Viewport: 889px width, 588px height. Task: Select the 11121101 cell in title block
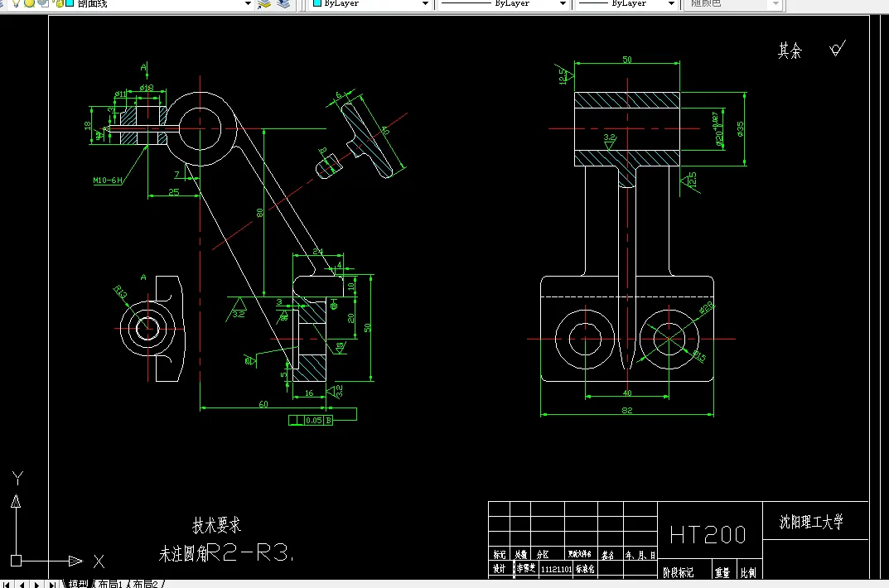[x=556, y=569]
